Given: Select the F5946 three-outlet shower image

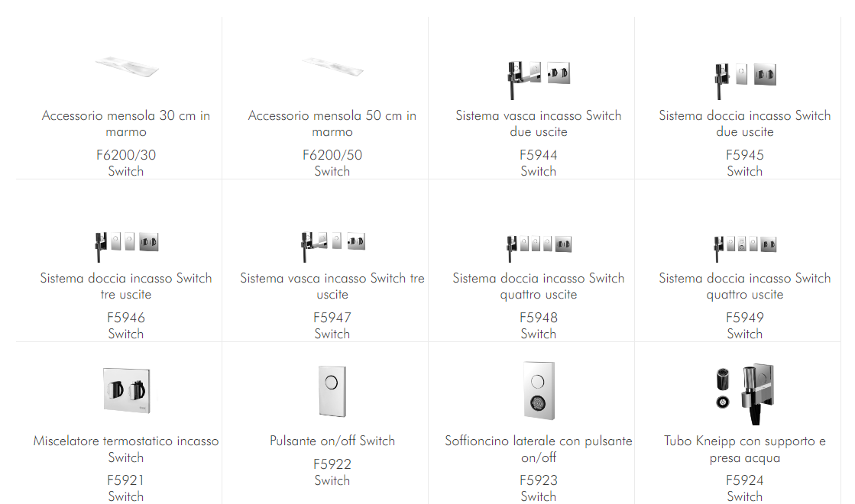Looking at the screenshot, I should point(126,244).
